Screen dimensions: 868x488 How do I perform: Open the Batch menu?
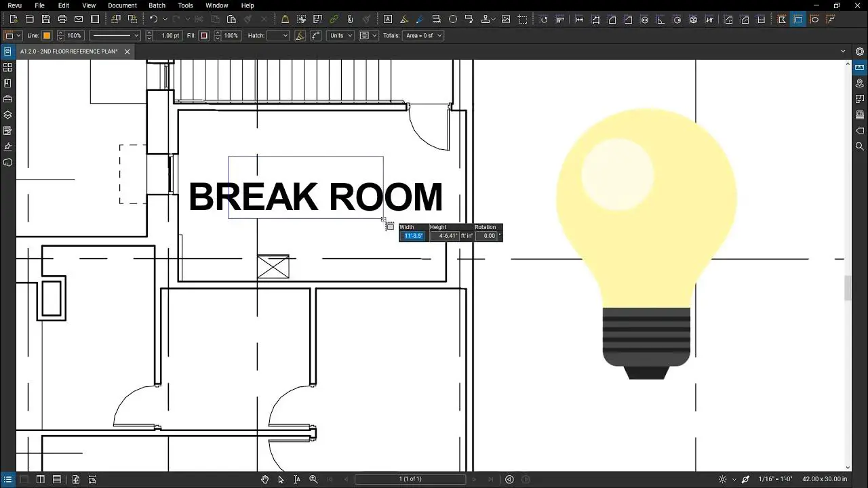click(157, 5)
